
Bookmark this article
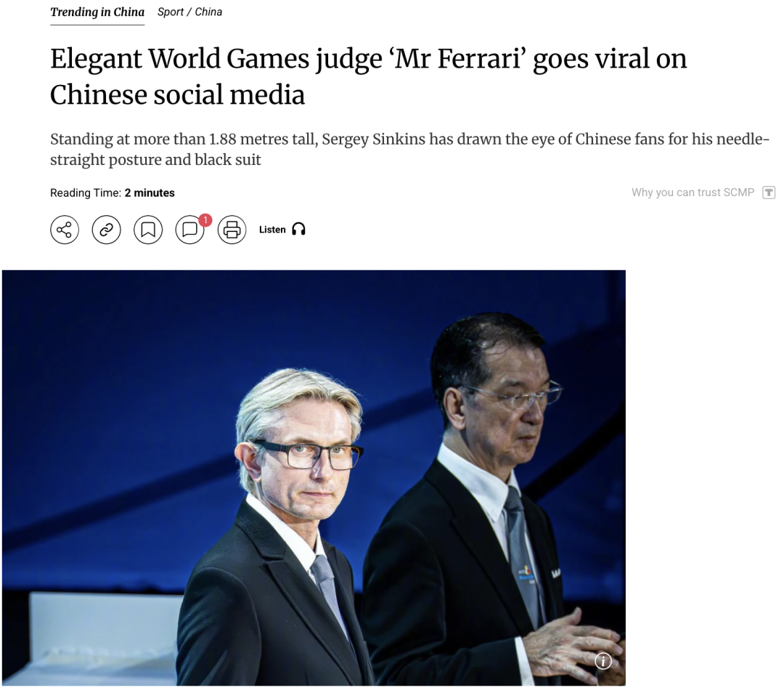click(x=148, y=230)
